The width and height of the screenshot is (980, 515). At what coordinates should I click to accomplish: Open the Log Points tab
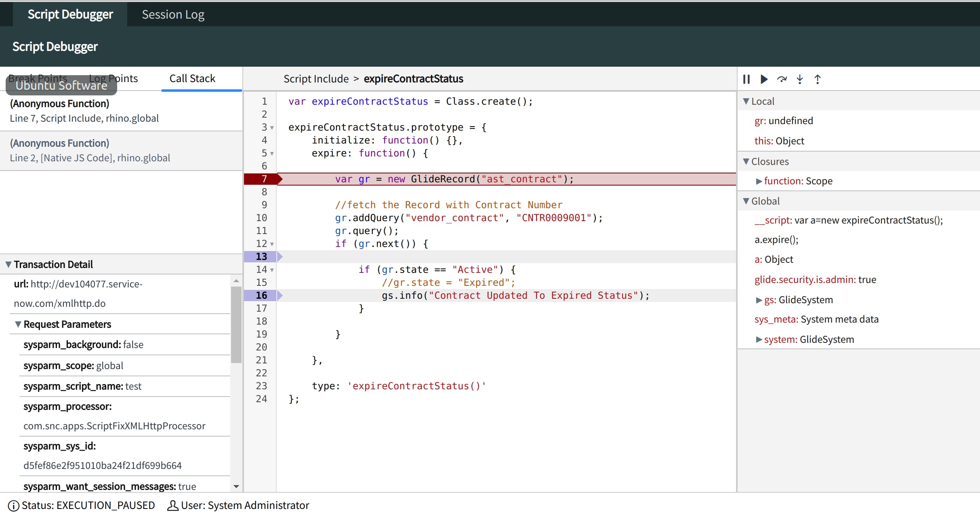click(113, 78)
